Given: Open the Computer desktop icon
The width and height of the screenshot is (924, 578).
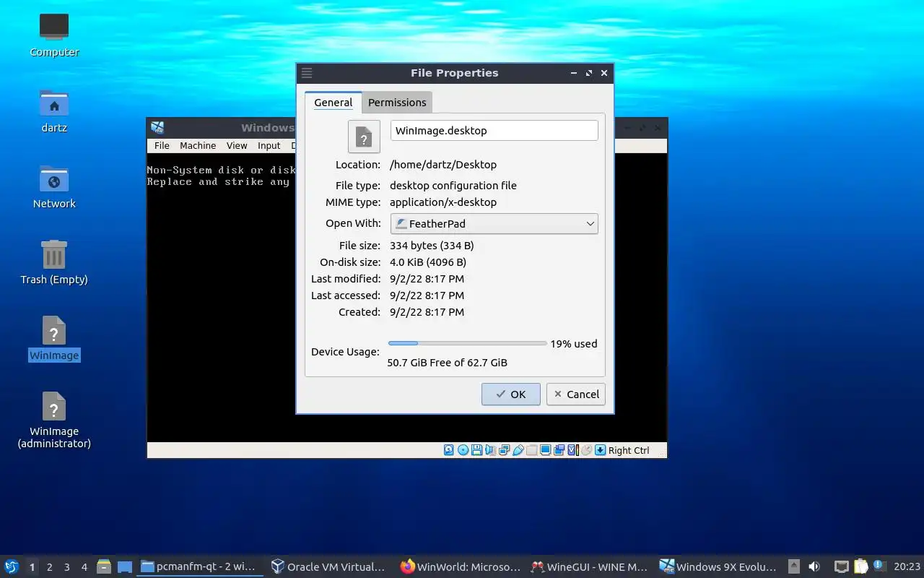Looking at the screenshot, I should [x=54, y=27].
